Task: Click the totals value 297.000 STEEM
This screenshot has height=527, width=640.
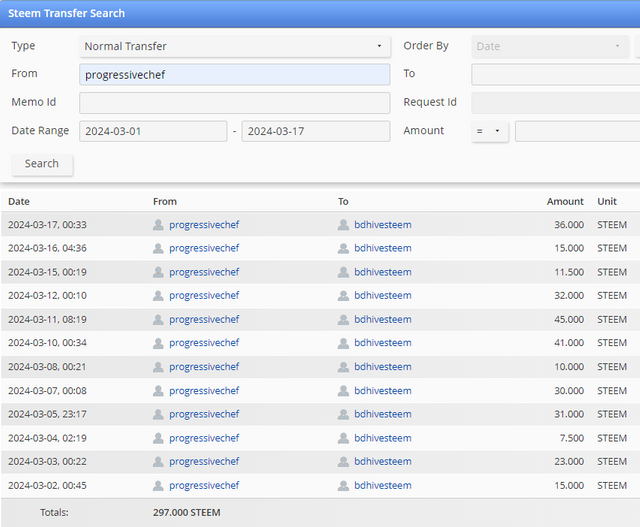Action: pos(187,513)
